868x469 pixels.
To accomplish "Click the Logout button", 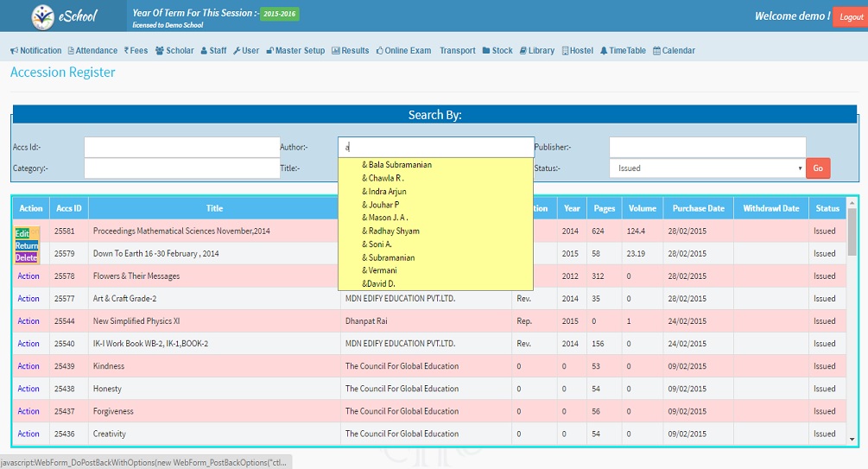I will [850, 17].
